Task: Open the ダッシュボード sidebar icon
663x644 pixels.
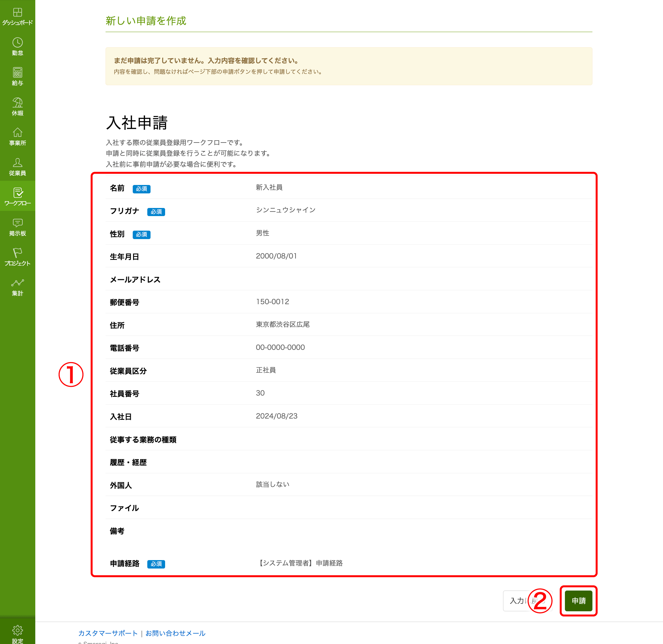Action: click(17, 16)
